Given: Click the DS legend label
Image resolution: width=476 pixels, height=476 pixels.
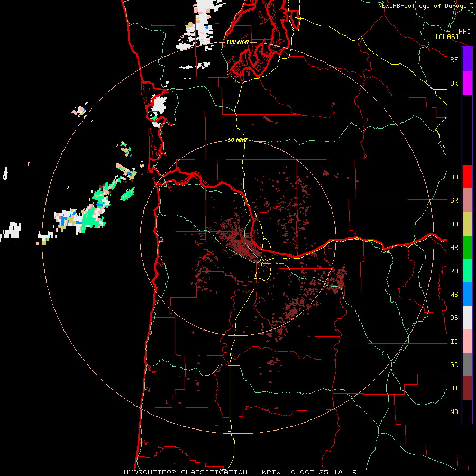Looking at the screenshot, I should [454, 318].
